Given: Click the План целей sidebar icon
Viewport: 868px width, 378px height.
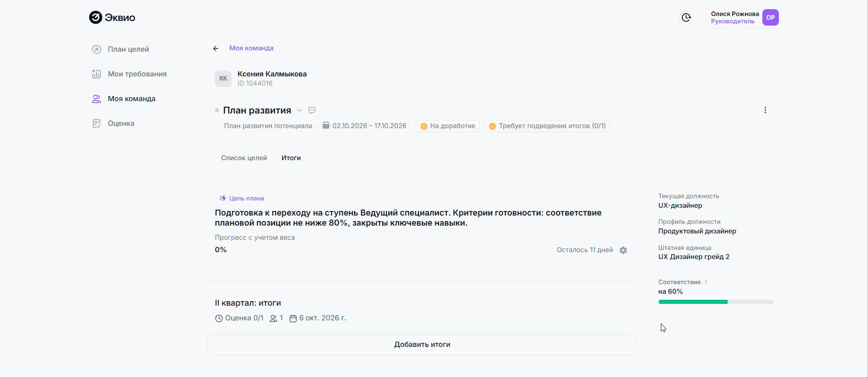Looking at the screenshot, I should [96, 49].
